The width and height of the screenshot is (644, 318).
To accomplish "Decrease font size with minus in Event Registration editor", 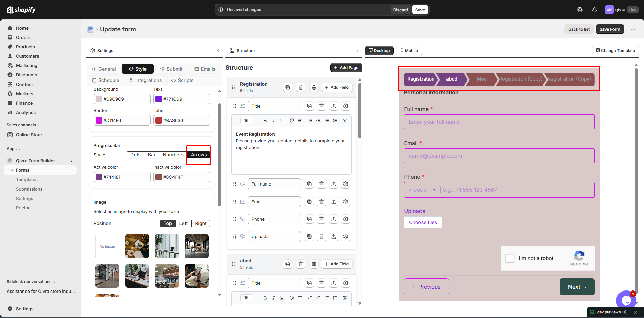I will (237, 121).
